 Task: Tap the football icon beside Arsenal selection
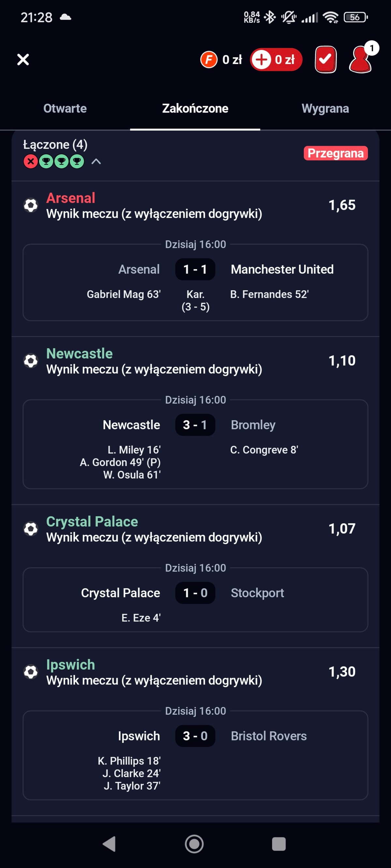coord(31,205)
